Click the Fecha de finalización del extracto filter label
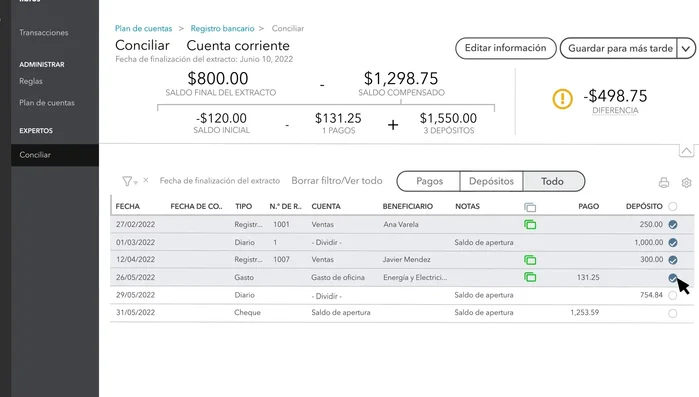 pyautogui.click(x=220, y=181)
